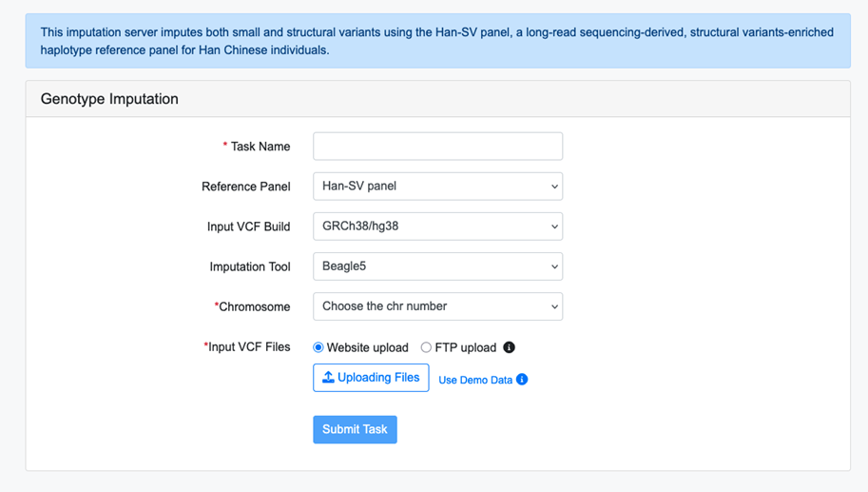Expand the Input VCF Build dropdown

(x=437, y=226)
